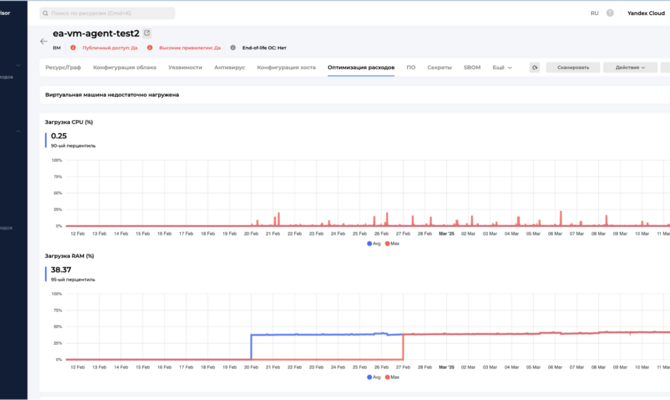Open the SBOM tab
This screenshot has height=400, width=670.
472,68
